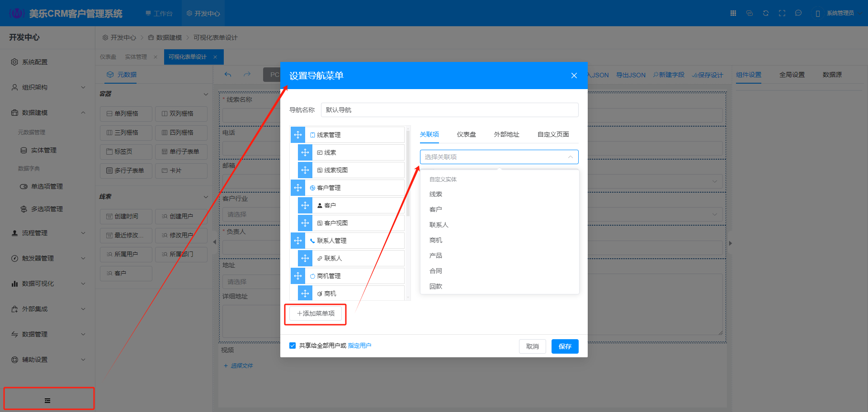Click the undo arrow in designer toolbar
The height and width of the screenshot is (412, 868).
click(x=228, y=75)
